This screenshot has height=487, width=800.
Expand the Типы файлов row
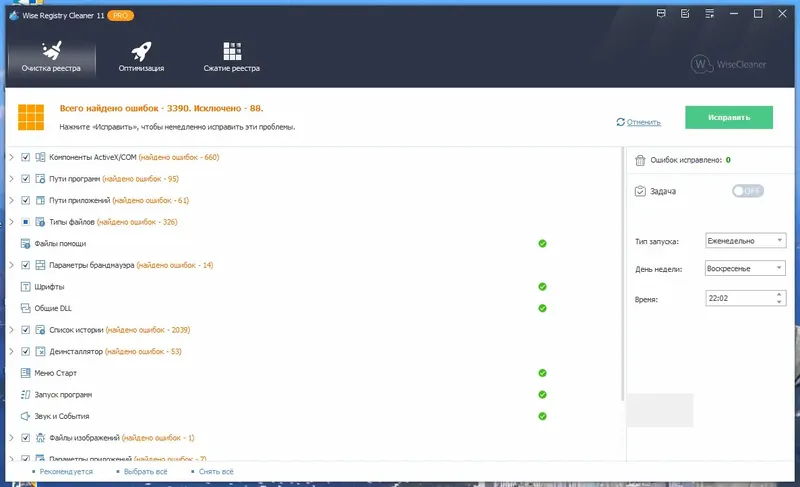coord(11,222)
